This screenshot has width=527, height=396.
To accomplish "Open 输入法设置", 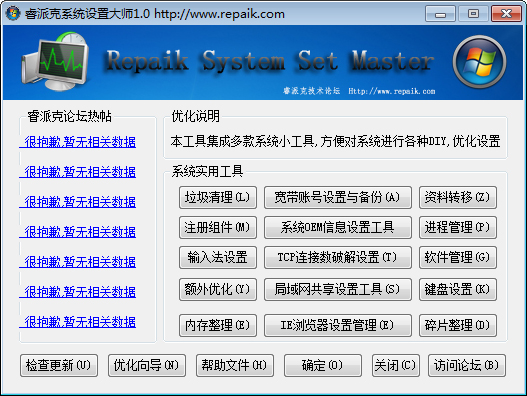I will [218, 258].
